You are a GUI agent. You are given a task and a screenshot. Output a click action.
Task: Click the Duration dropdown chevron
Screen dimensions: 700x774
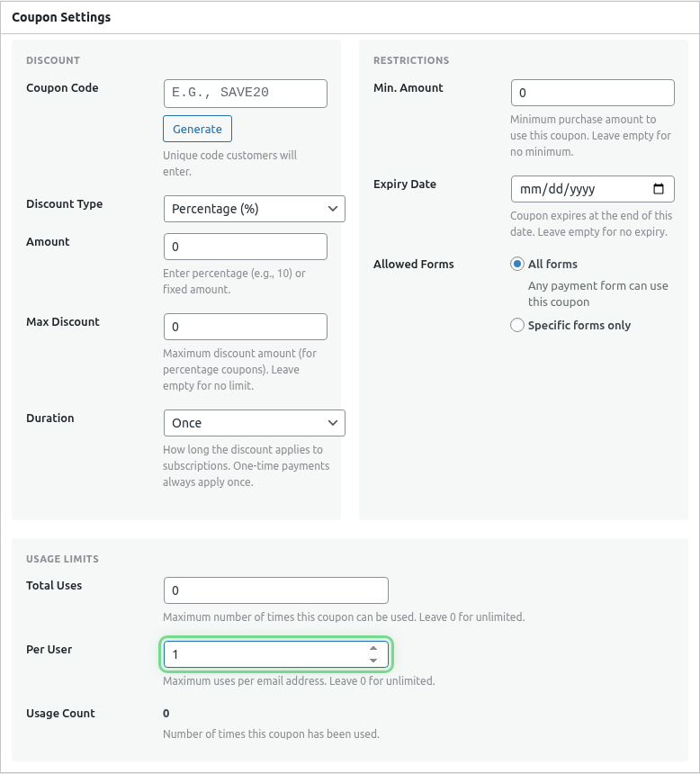coord(333,423)
